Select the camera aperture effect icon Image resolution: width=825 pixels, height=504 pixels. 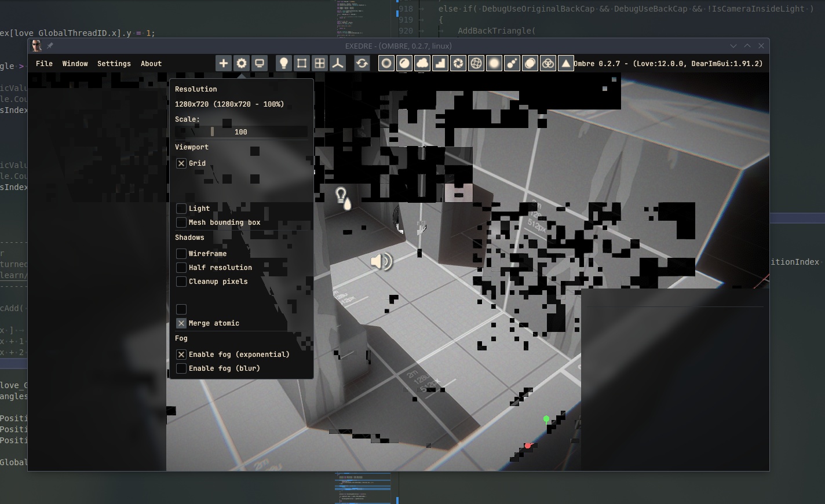(x=458, y=64)
